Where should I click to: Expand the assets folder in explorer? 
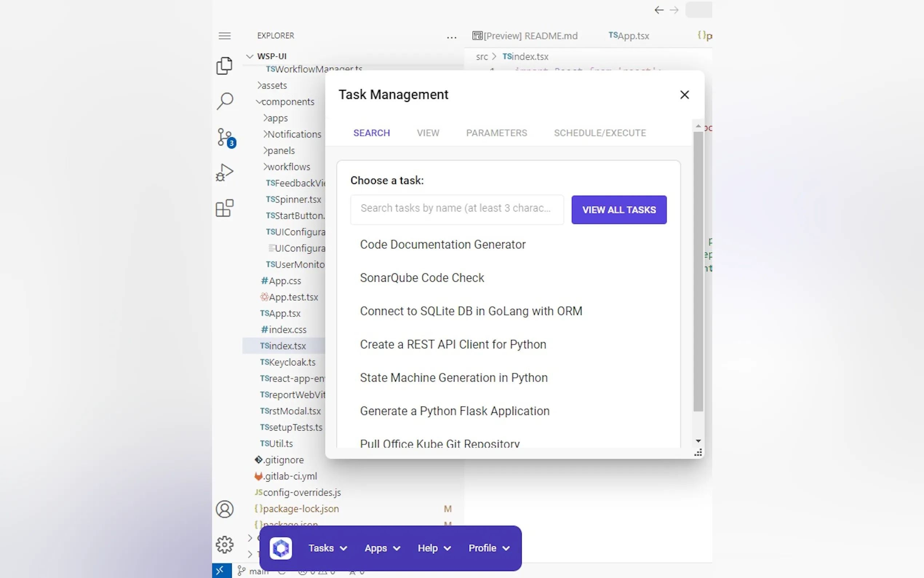tap(272, 86)
